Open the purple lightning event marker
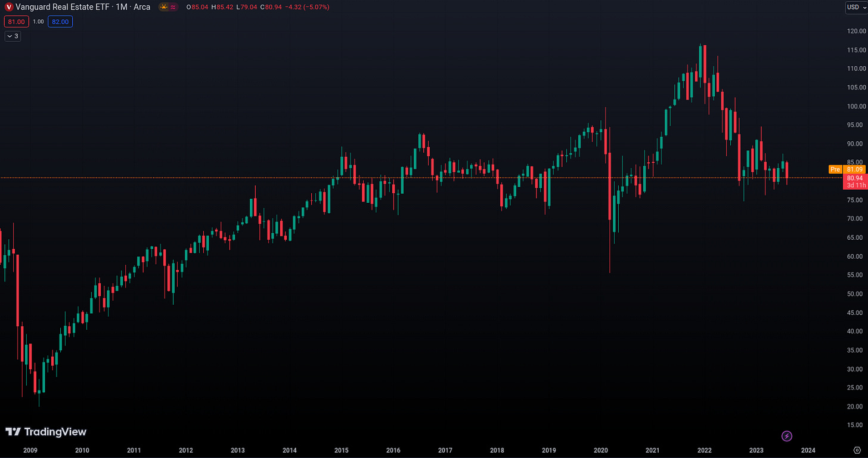 [787, 436]
